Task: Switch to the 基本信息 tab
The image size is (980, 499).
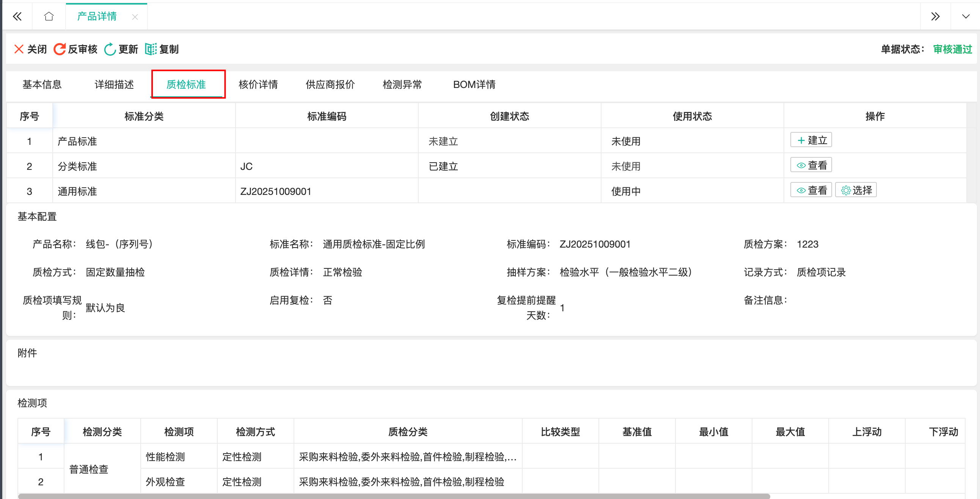Action: [42, 85]
